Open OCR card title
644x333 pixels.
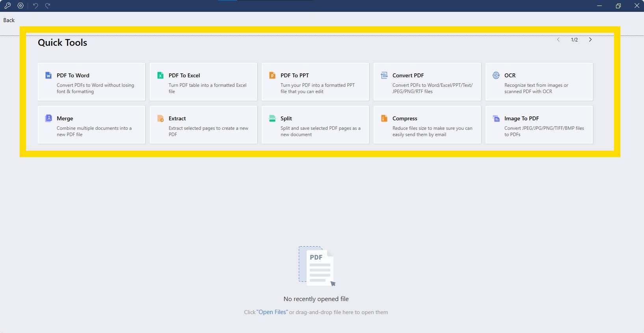pos(510,75)
